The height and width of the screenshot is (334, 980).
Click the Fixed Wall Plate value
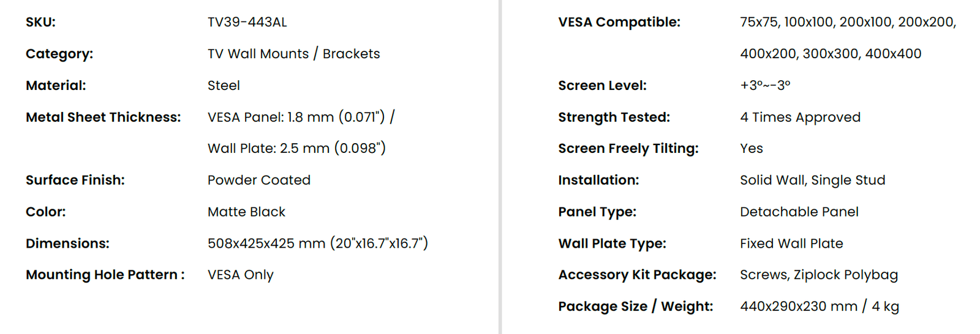(x=791, y=243)
